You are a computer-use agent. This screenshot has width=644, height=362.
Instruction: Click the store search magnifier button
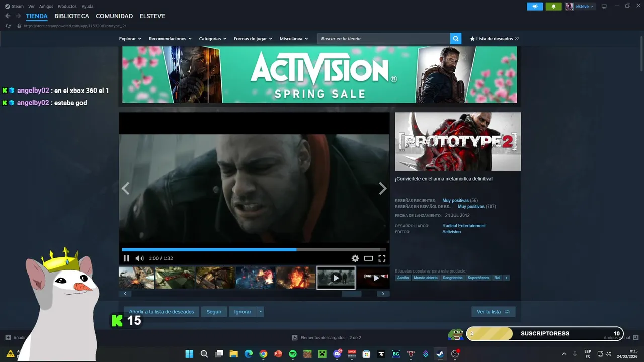pyautogui.click(x=456, y=39)
